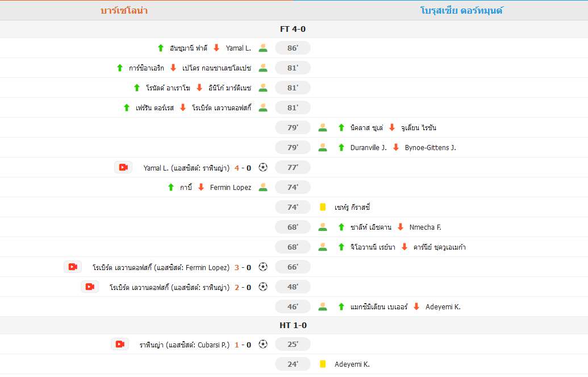The width and height of the screenshot is (588, 377).
Task: Click yellow card icon for เซห์รู กีราสซี่
Action: tap(323, 208)
